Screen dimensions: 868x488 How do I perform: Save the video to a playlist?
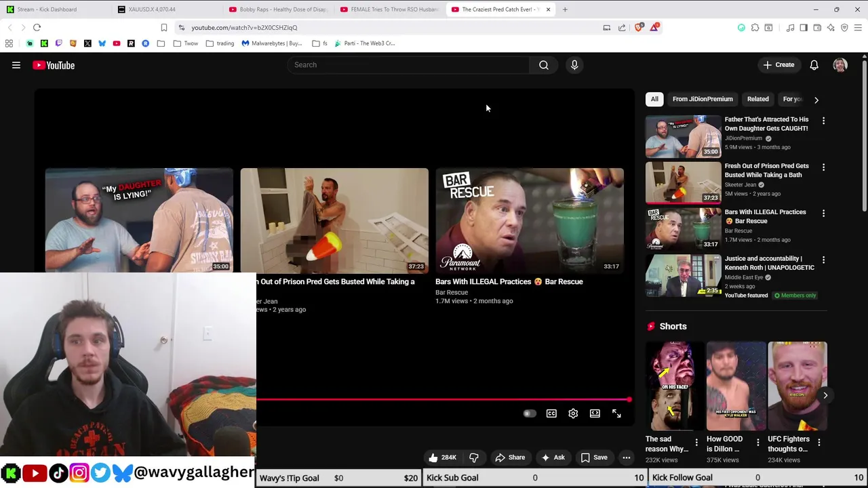click(594, 457)
